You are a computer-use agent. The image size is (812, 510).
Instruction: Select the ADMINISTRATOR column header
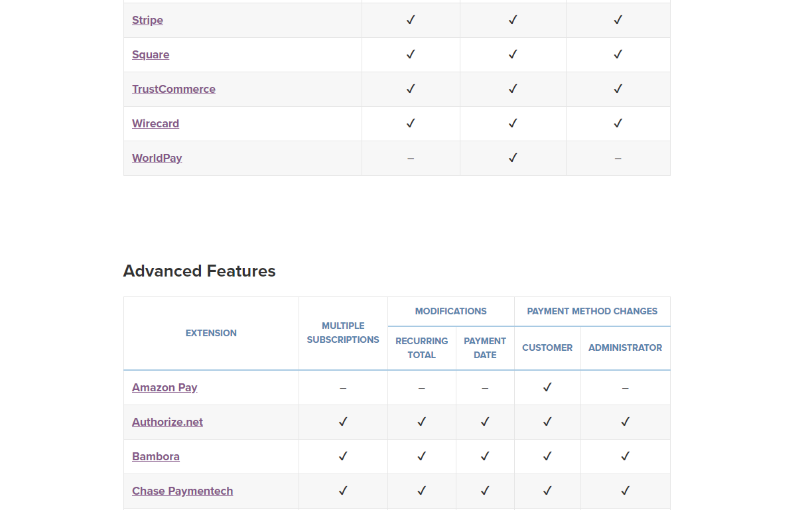pyautogui.click(x=625, y=348)
